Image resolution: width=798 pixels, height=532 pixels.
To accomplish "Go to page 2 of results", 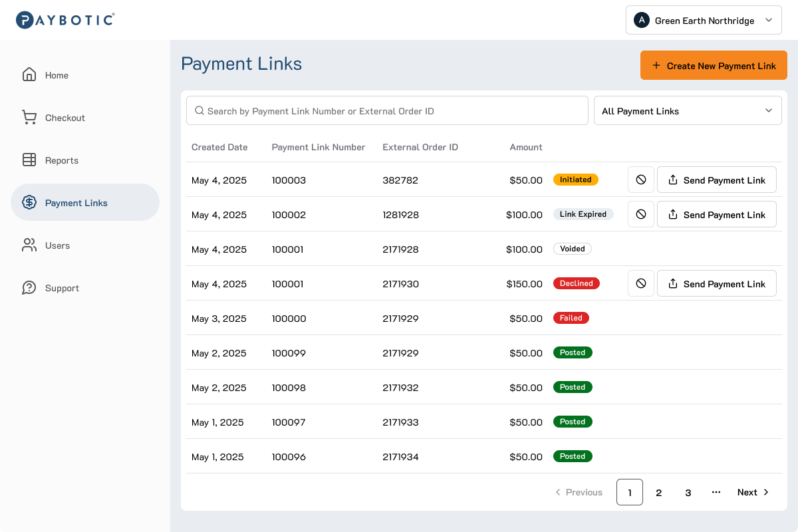I will pyautogui.click(x=659, y=492).
